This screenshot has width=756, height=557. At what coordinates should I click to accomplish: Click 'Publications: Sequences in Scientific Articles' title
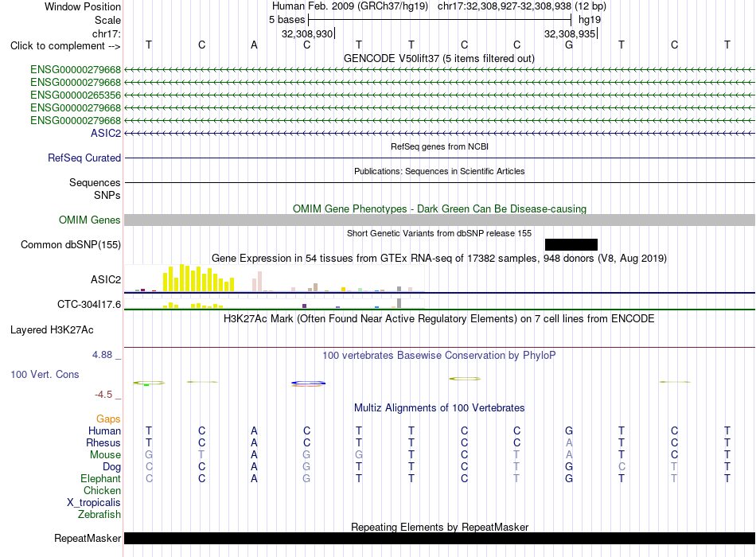point(439,171)
